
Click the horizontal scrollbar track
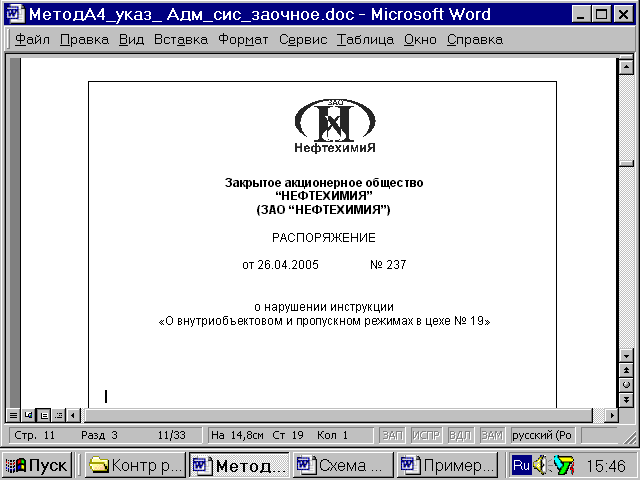338,416
